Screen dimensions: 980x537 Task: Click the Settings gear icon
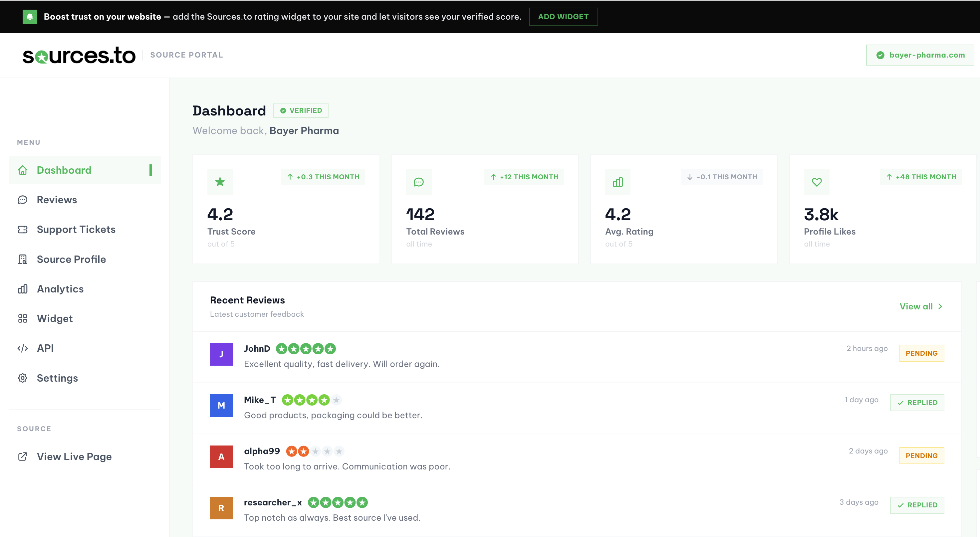pyautogui.click(x=23, y=378)
